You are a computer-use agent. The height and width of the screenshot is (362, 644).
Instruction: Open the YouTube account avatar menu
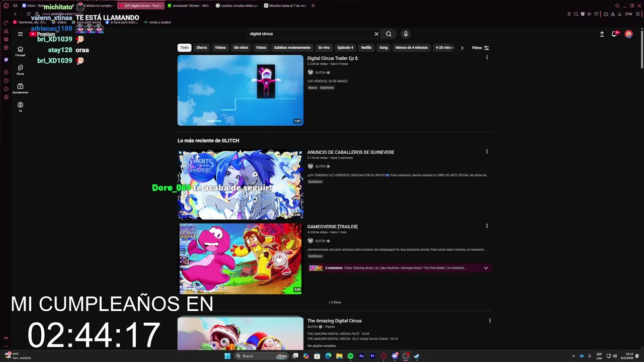628,34
